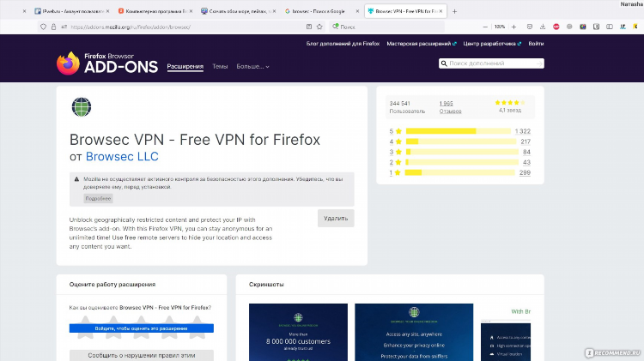Open the Downloads arrow icon

[x=543, y=27]
